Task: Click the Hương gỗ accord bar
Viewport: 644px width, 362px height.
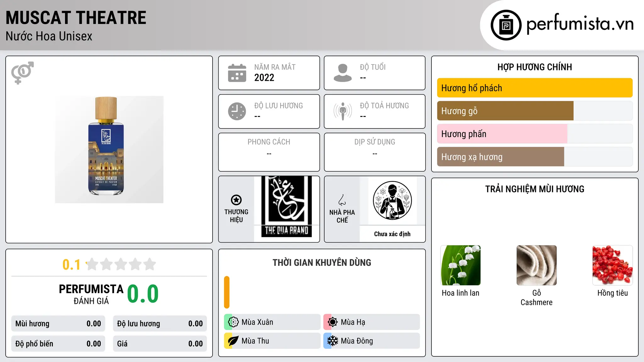Action: [535, 111]
